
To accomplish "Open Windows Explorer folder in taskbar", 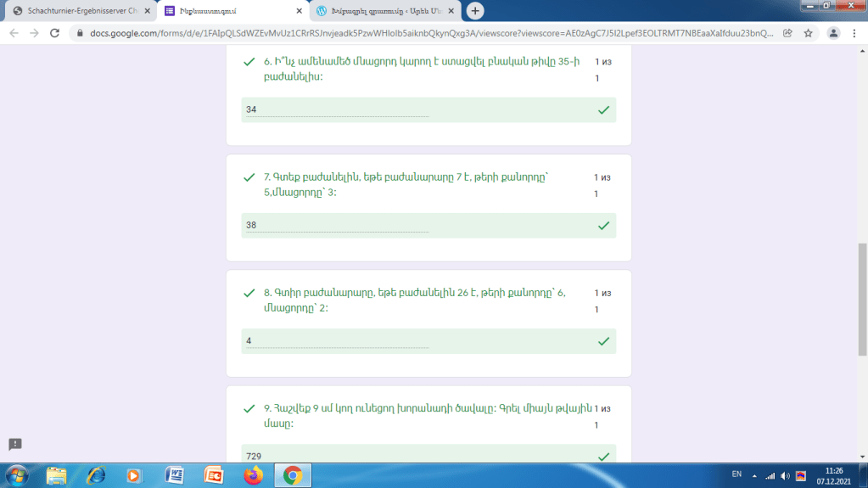I will [57, 475].
